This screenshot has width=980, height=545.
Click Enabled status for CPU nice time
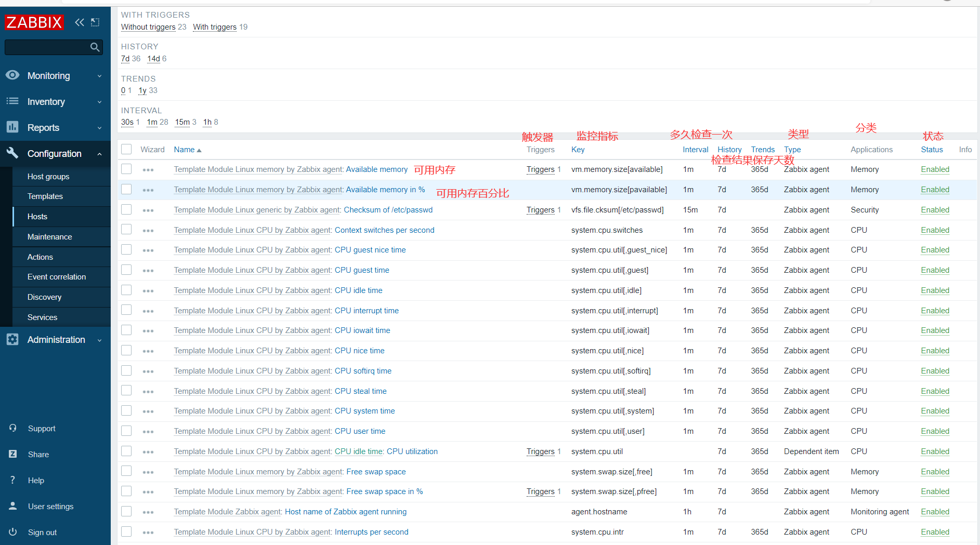(935, 351)
